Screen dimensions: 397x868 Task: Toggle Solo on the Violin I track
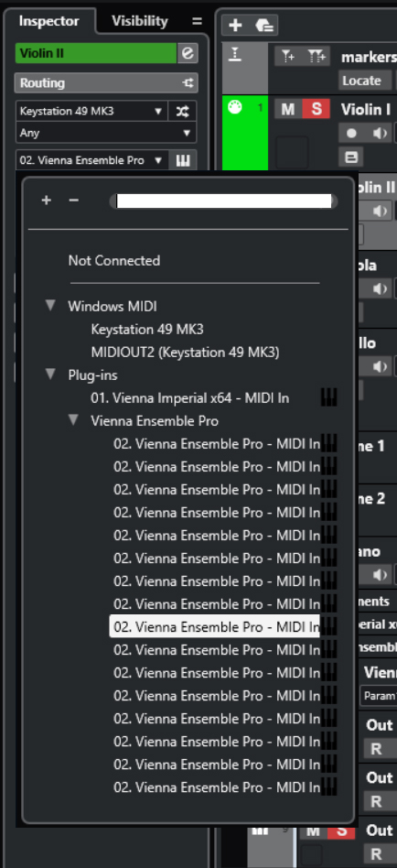click(317, 109)
